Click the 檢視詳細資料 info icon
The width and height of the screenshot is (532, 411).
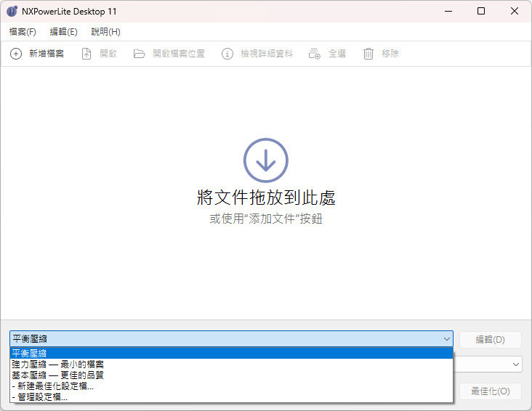pyautogui.click(x=227, y=54)
